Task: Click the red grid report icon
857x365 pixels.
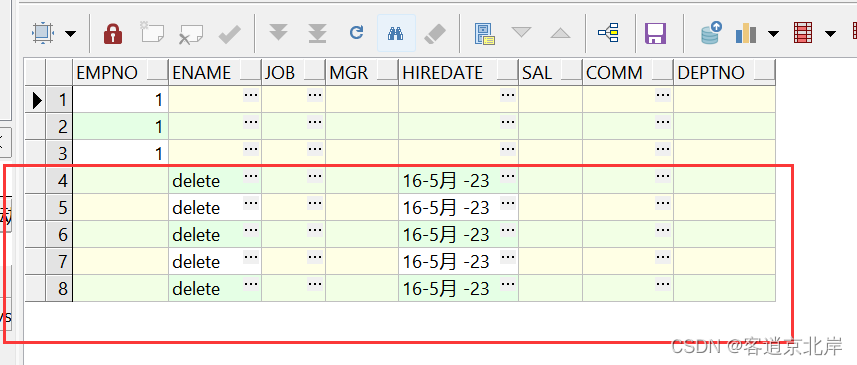Action: (803, 33)
